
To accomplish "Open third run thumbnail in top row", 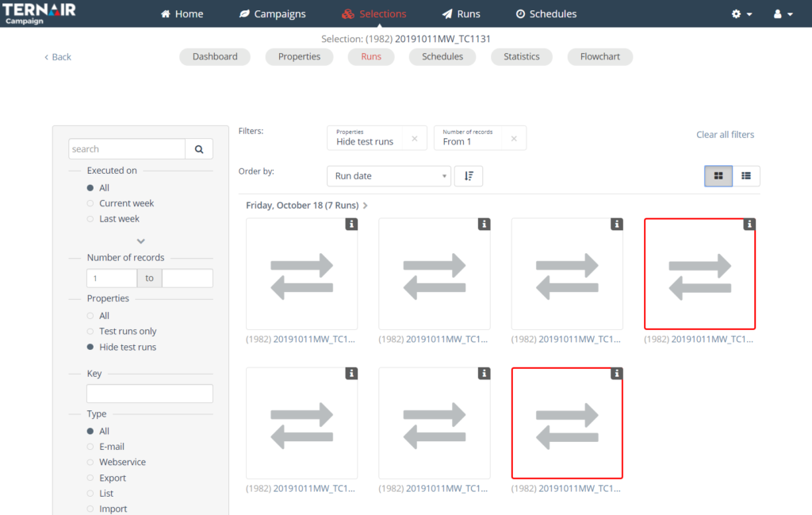I will pyautogui.click(x=567, y=274).
